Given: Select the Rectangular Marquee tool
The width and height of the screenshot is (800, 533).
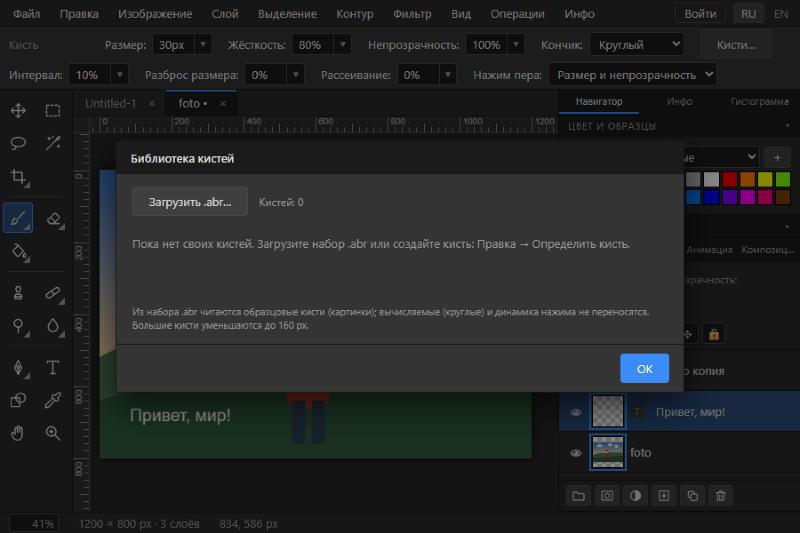Looking at the screenshot, I should (x=53, y=111).
